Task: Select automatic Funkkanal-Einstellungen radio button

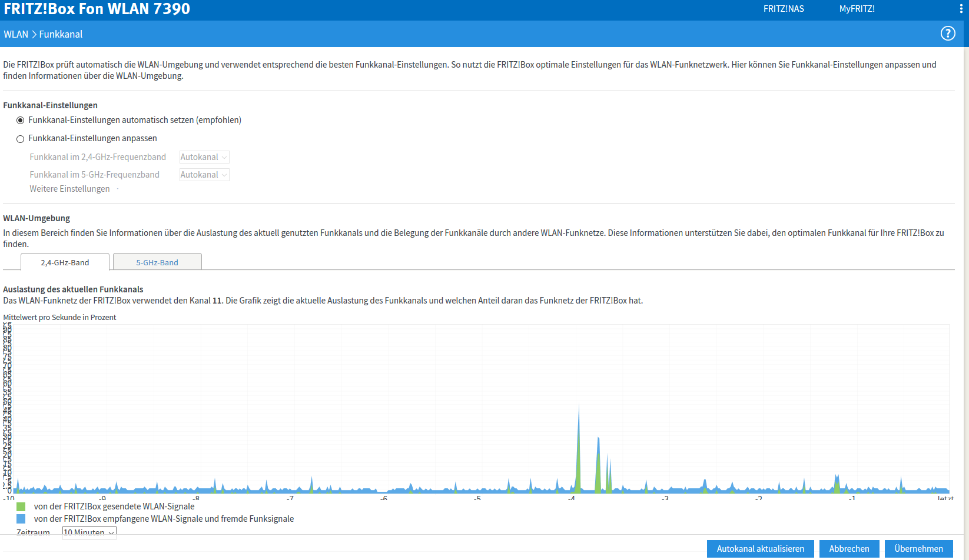Action: pos(21,121)
